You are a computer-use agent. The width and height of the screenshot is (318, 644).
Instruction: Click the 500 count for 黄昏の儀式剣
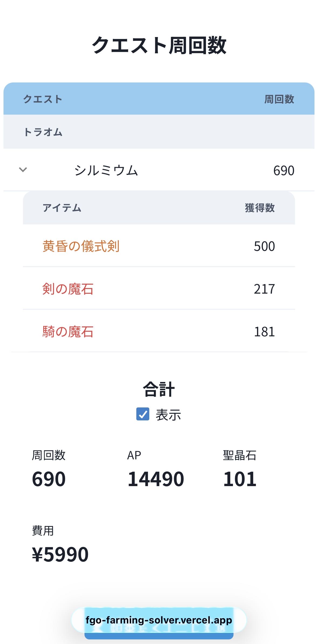pos(264,246)
